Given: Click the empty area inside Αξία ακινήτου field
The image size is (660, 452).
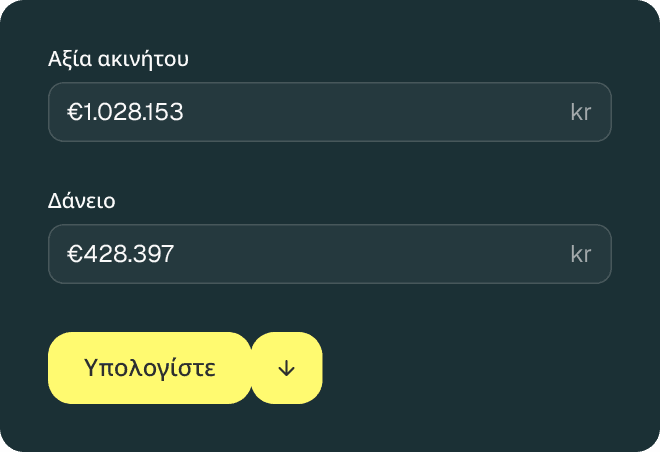Looking at the screenshot, I should 380,112.
